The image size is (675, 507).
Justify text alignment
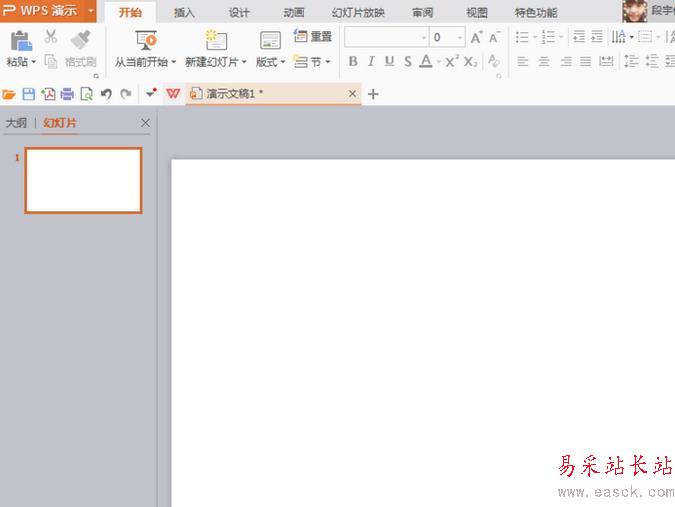(585, 62)
